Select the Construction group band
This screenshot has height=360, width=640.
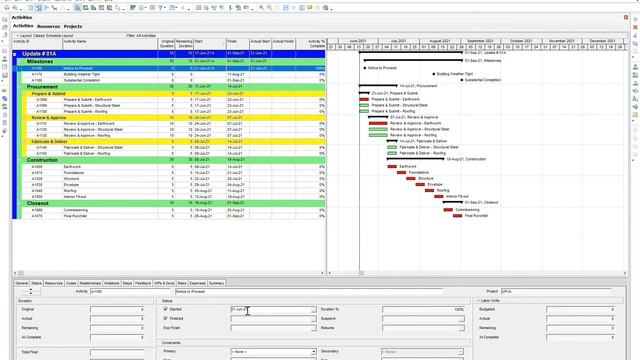coord(172,160)
